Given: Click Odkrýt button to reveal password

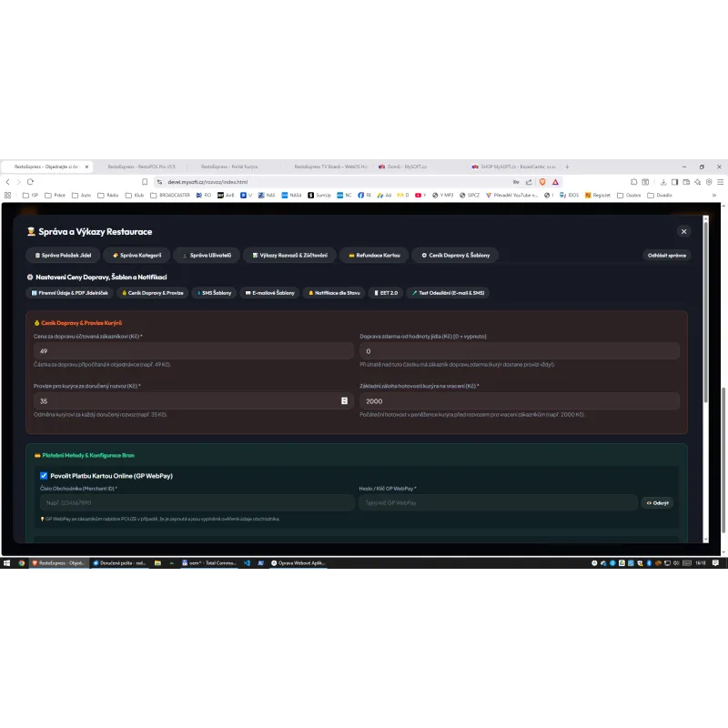Looking at the screenshot, I should [657, 503].
